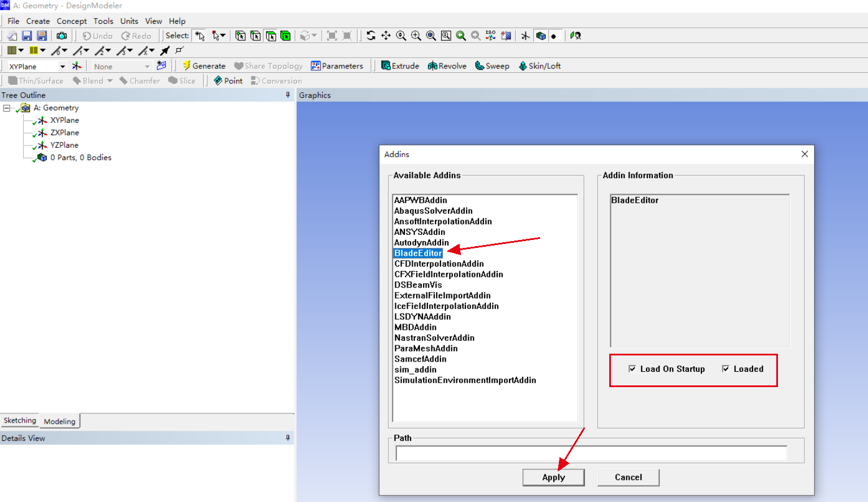This screenshot has height=502, width=868.
Task: Click the Revolve tool
Action: click(447, 66)
